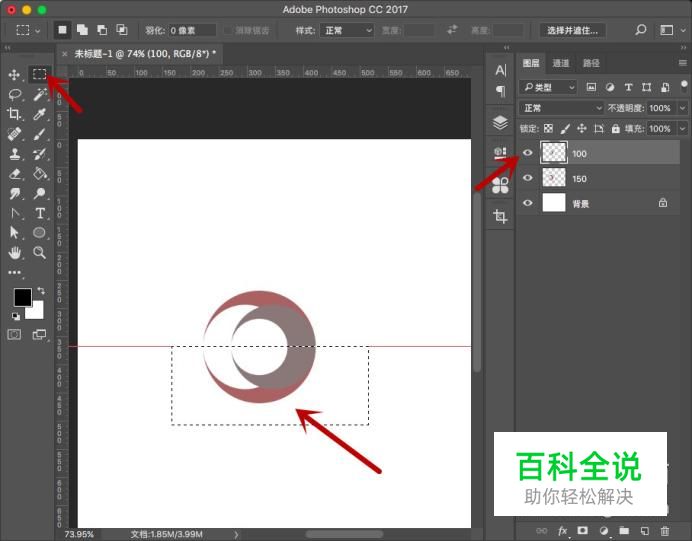Add a layer style with fx
This screenshot has height=541, width=692.
pos(562,531)
